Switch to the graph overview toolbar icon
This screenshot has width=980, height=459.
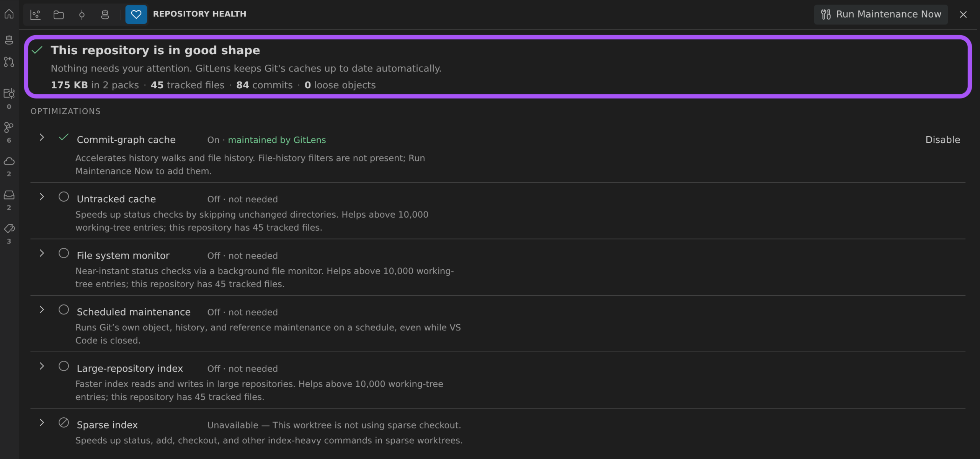tap(36, 15)
